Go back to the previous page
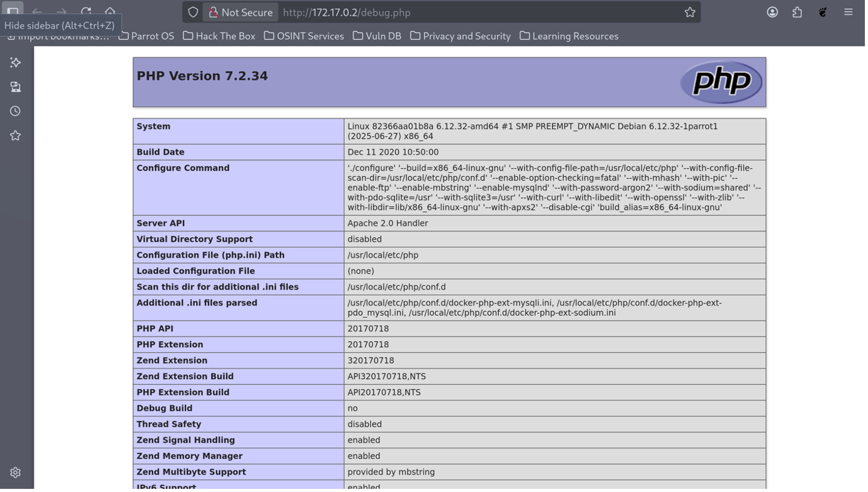The height and width of the screenshot is (492, 868). click(x=37, y=12)
